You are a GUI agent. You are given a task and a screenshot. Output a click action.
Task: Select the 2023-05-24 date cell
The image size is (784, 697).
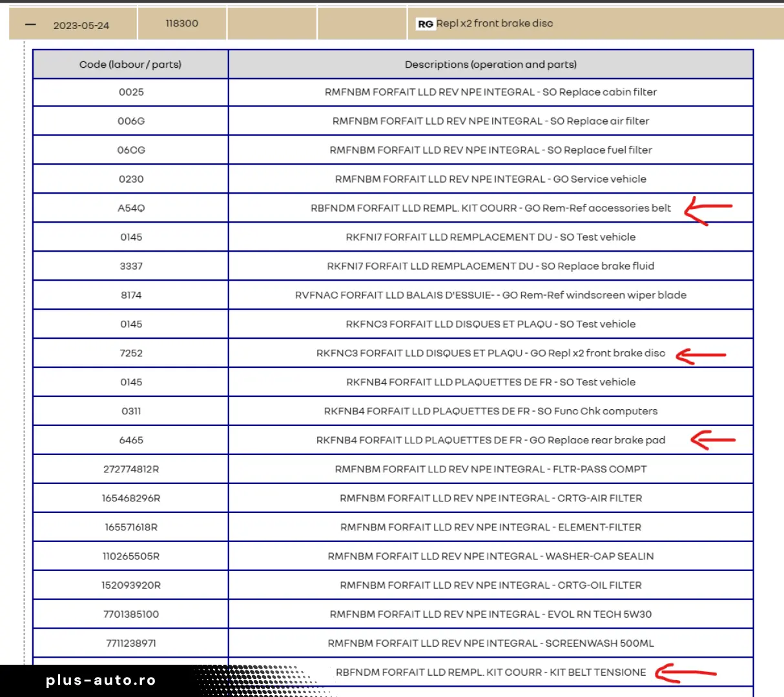tap(81, 25)
